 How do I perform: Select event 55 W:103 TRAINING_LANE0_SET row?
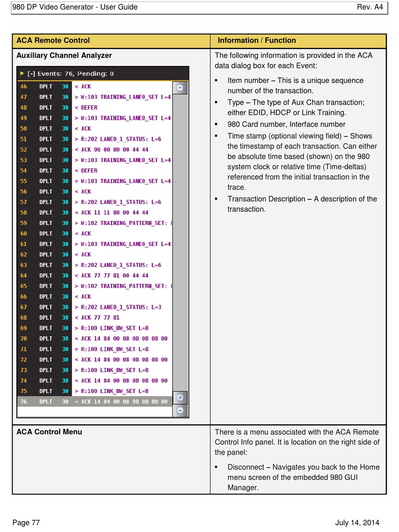pos(95,181)
